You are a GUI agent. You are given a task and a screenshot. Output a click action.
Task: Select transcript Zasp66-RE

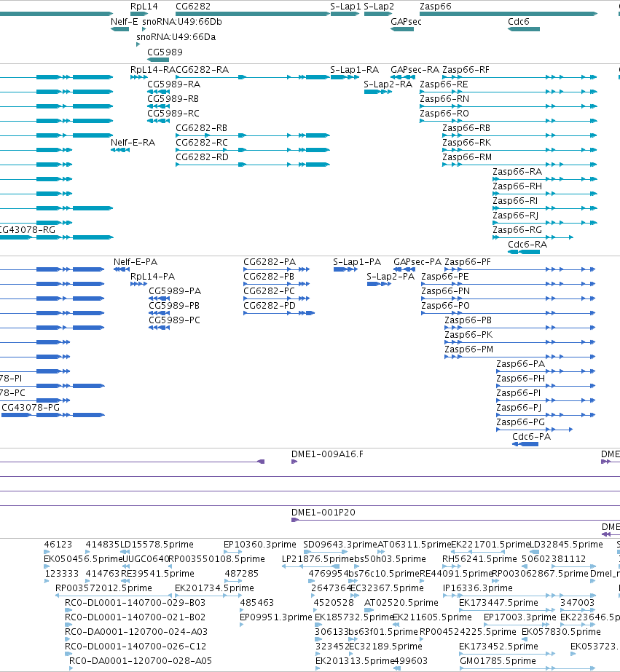pos(444,84)
